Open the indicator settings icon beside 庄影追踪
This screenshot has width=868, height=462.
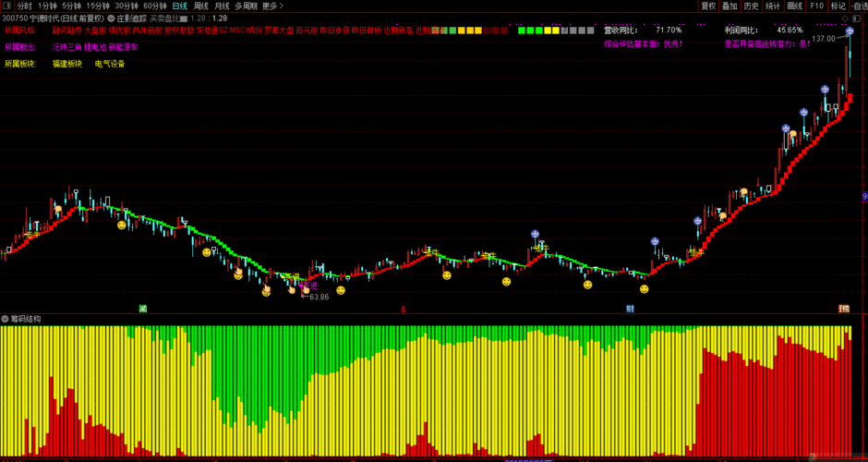[x=111, y=18]
